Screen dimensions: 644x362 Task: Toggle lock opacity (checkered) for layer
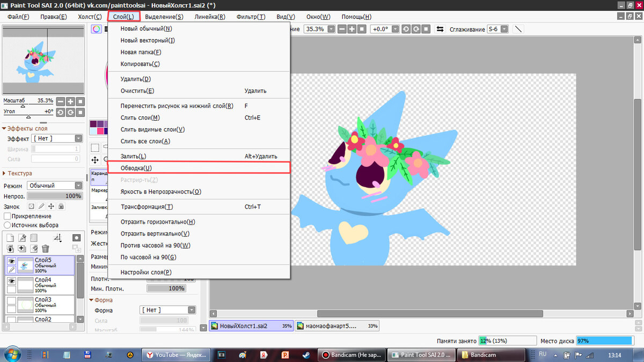[x=31, y=206]
